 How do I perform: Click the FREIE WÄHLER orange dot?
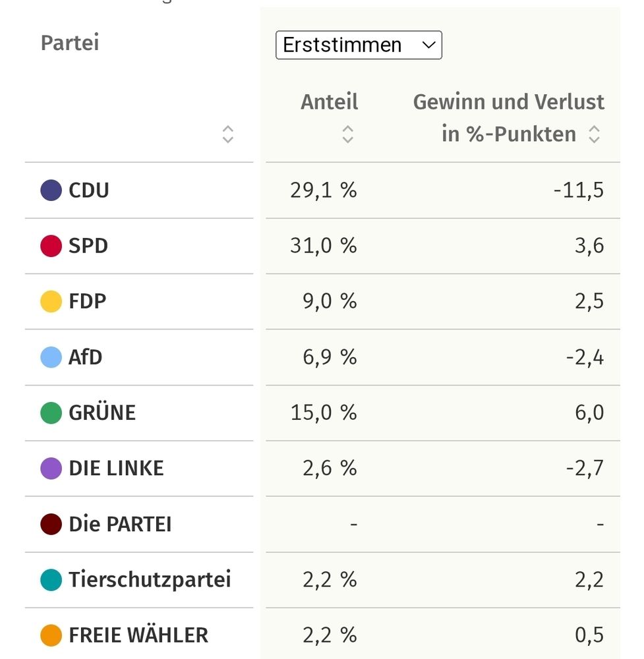49,635
